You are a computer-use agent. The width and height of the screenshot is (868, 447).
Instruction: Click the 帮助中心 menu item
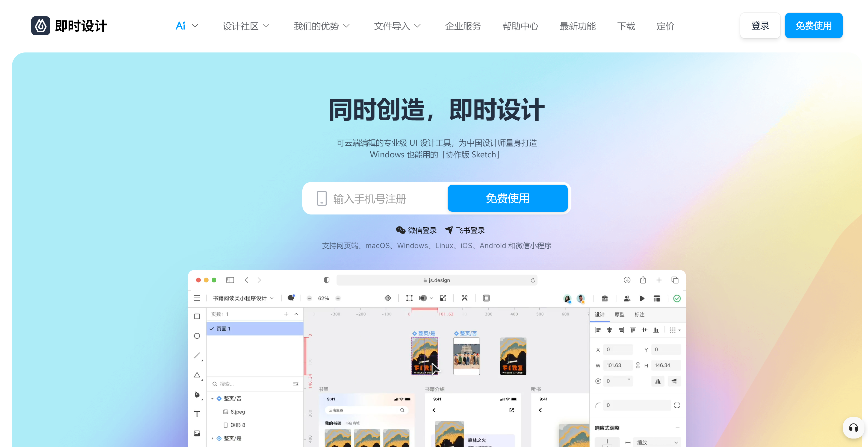click(520, 26)
